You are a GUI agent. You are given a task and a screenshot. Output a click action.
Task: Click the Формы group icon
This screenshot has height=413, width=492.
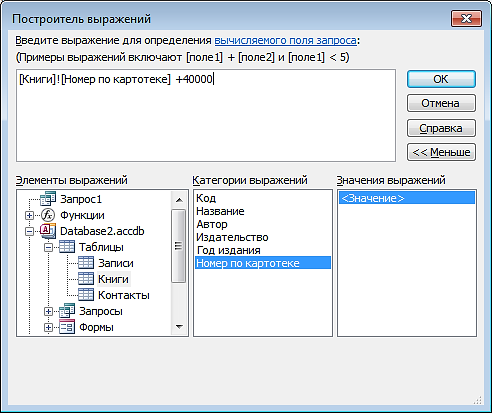tap(67, 327)
